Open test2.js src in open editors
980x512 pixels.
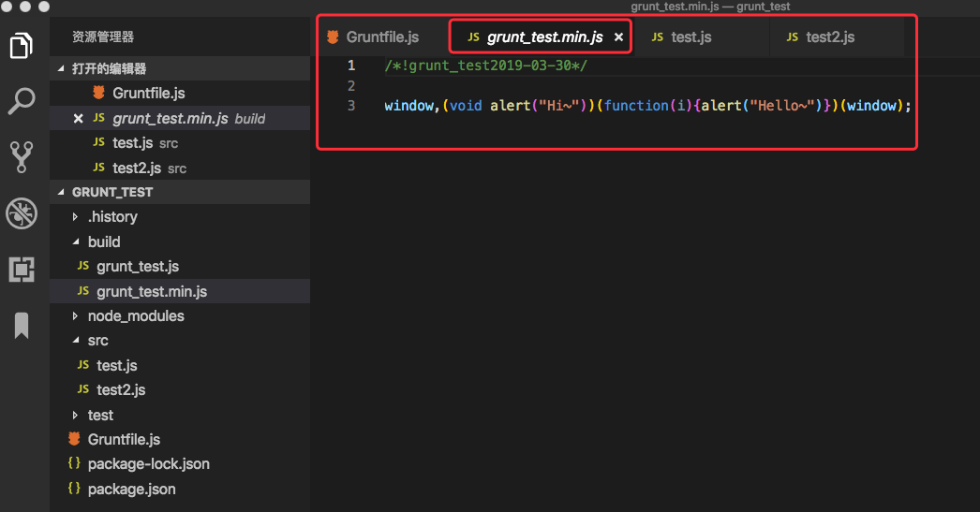tap(180, 168)
